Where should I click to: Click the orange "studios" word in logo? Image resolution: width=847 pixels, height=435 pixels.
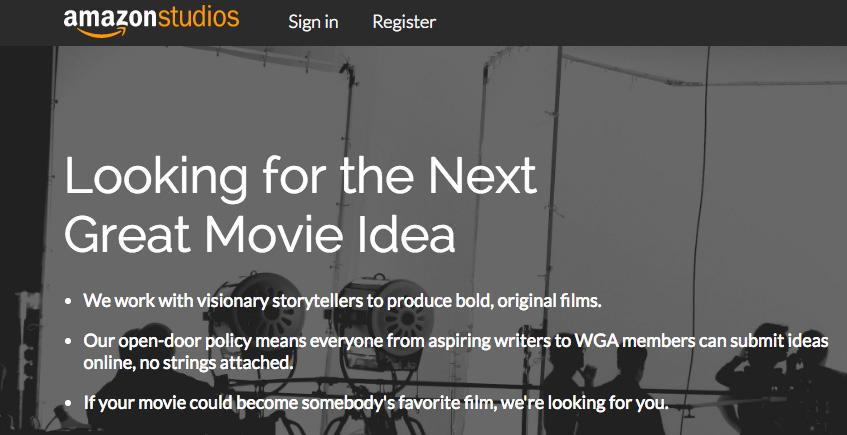194,18
